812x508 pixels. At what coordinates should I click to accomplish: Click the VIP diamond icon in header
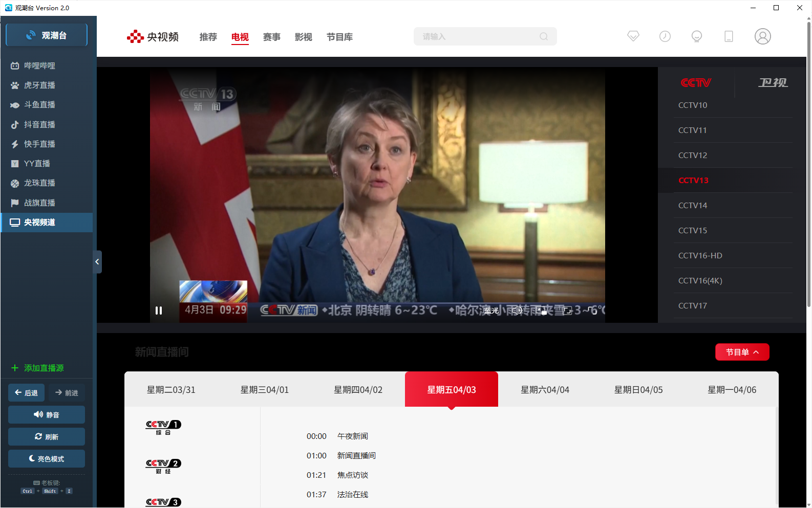(633, 36)
